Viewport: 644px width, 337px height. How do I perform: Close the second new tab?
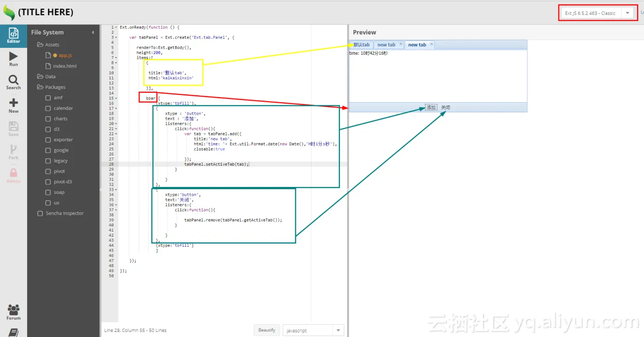(x=431, y=44)
